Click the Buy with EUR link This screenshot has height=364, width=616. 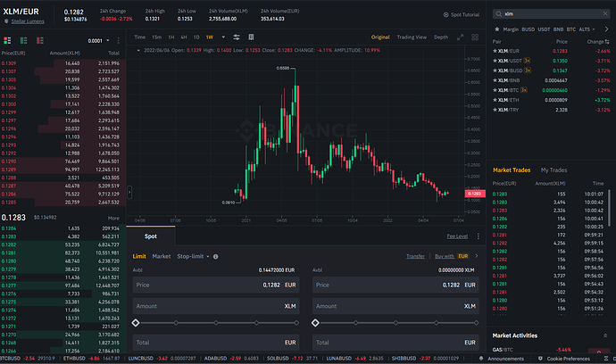(452, 256)
